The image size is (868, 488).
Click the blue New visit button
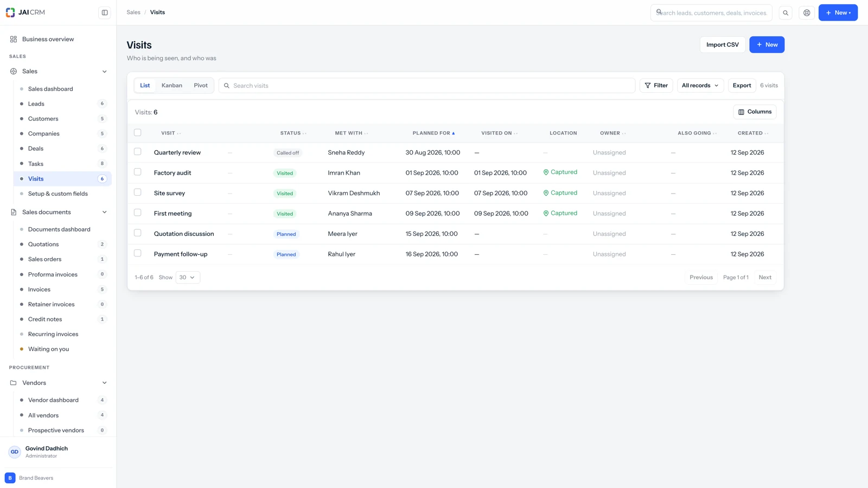pos(767,44)
